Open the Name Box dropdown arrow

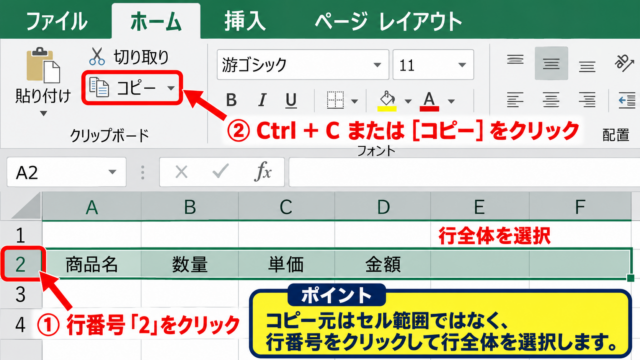tap(113, 173)
